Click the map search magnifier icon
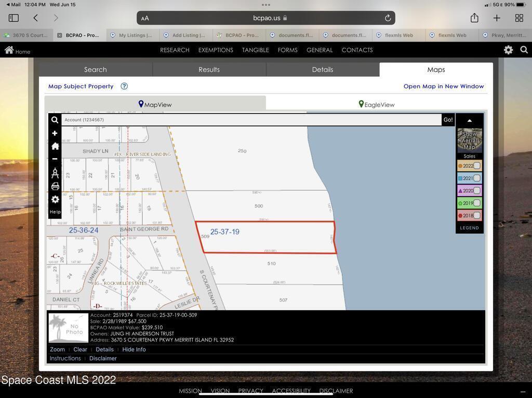532x398 pixels. [55, 120]
